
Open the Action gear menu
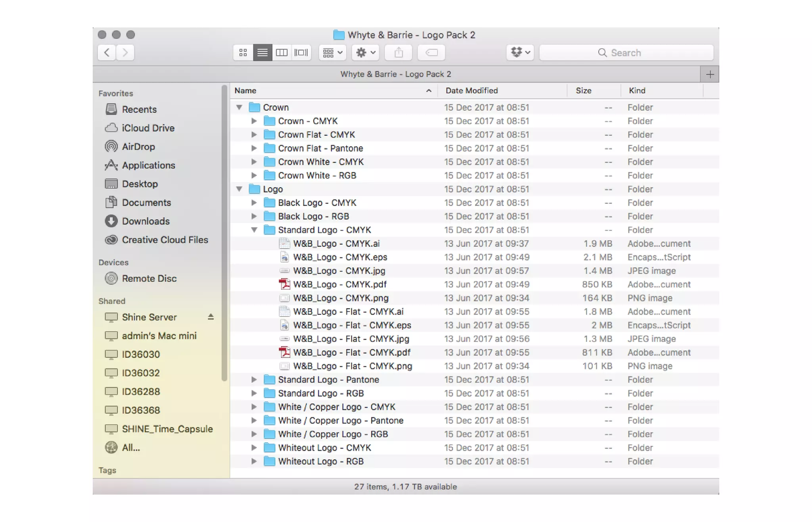[365, 52]
